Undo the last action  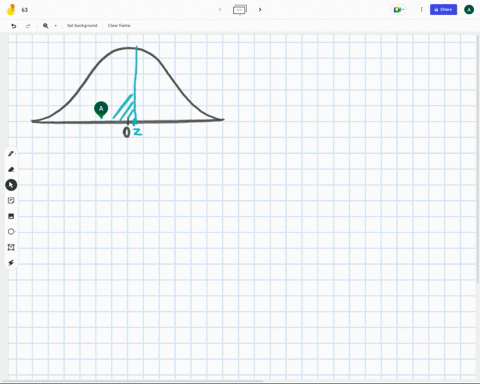tap(14, 26)
